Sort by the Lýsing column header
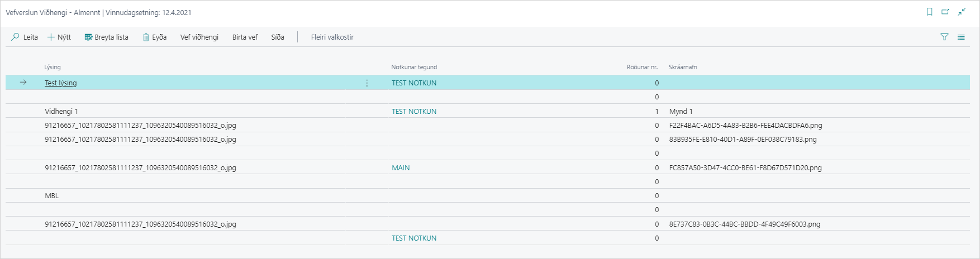This screenshot has width=980, height=259. (53, 68)
